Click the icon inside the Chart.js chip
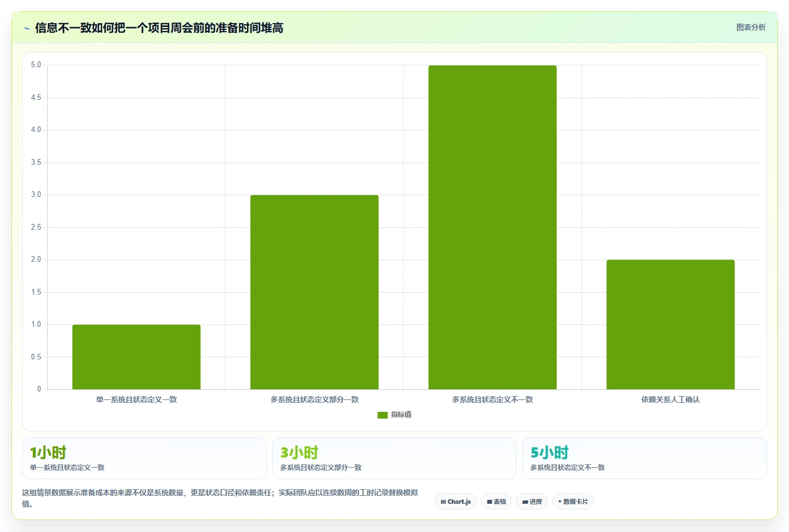This screenshot has width=789, height=532. click(x=443, y=502)
